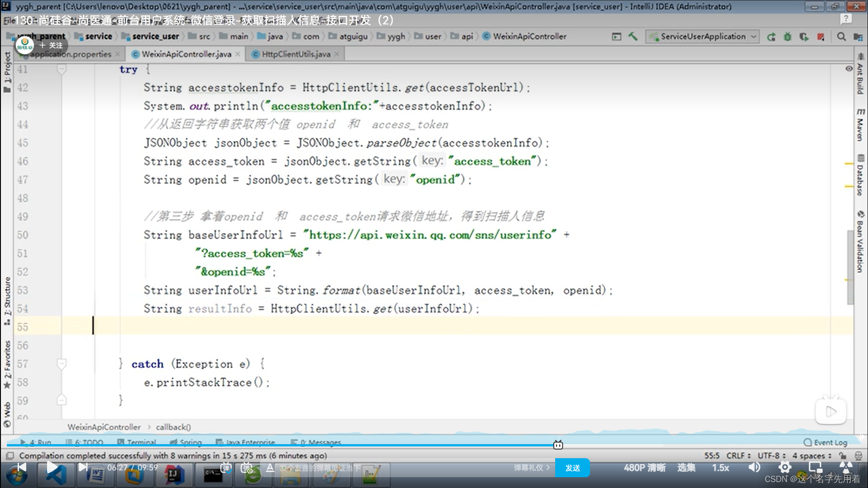
Task: Open the Maven side panel
Action: (x=860, y=125)
